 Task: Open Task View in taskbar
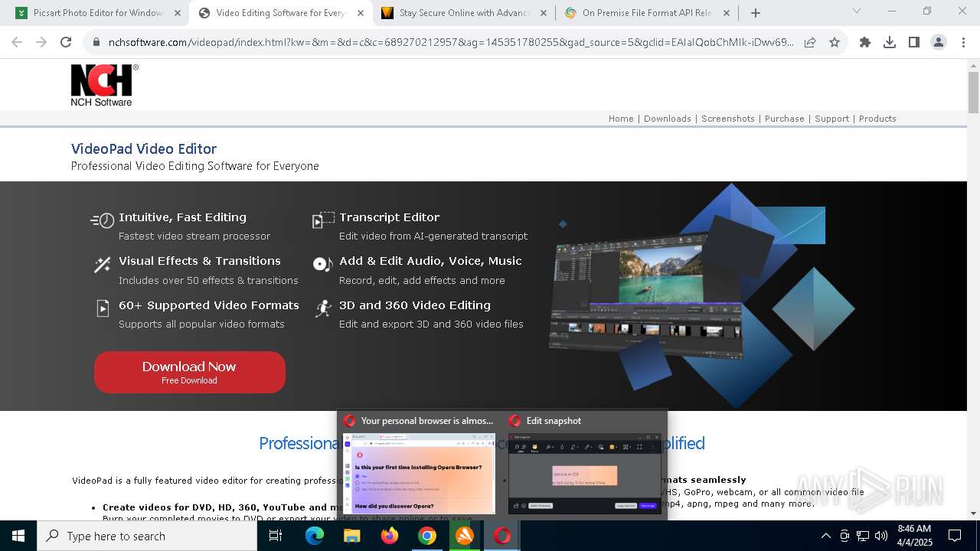(276, 536)
